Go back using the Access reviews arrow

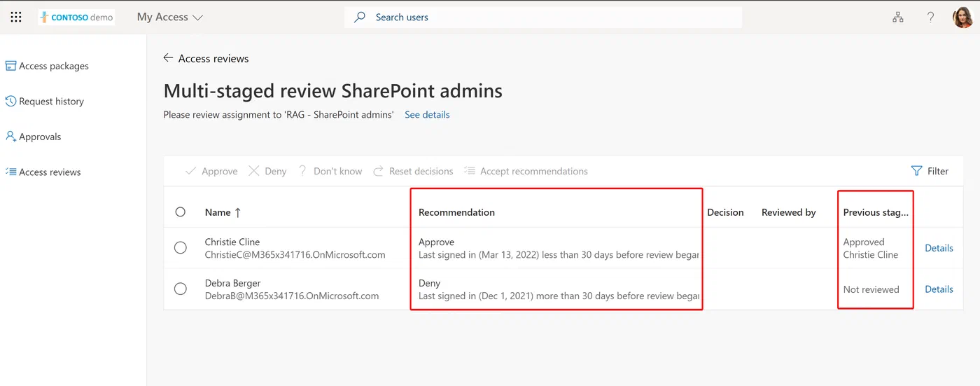(x=168, y=58)
